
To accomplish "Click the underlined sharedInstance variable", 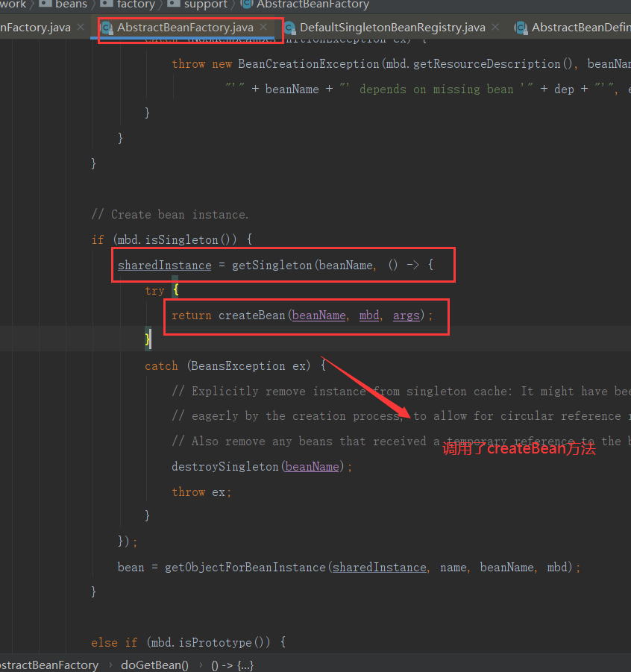I will pyautogui.click(x=163, y=265).
